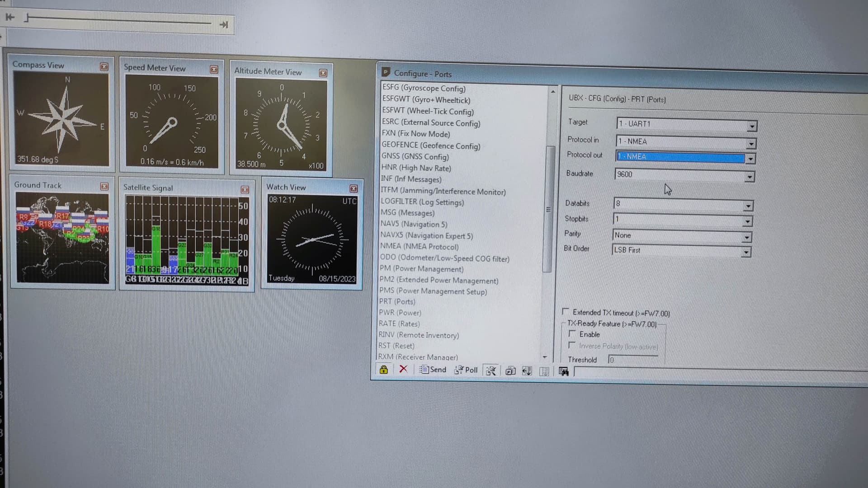This screenshot has width=868, height=488.
Task: Open the Baudrate dropdown set to 9600
Action: point(750,177)
